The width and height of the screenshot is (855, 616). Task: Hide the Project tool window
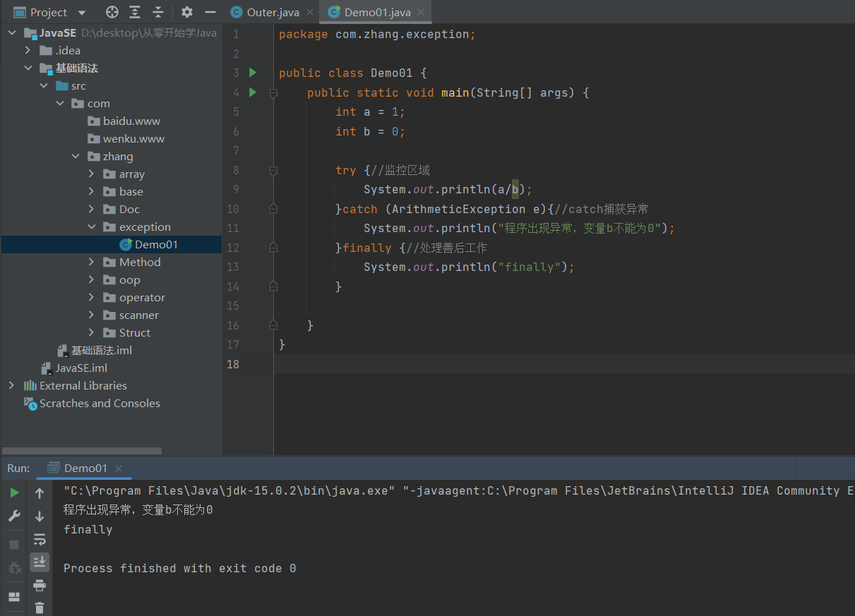210,12
